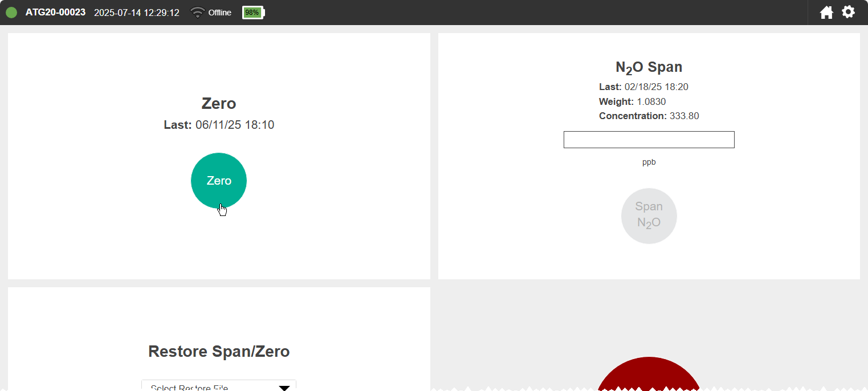Click the Wi-Fi signal icon

click(x=197, y=13)
